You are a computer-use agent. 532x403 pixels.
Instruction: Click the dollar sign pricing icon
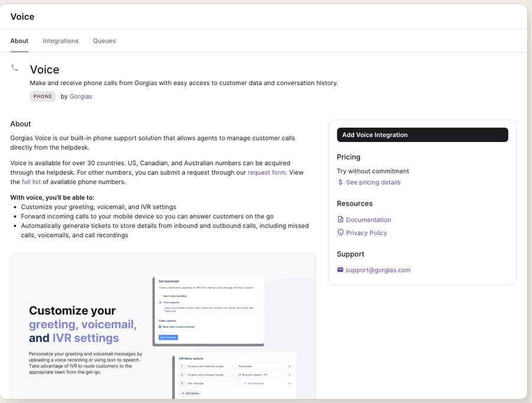point(340,182)
